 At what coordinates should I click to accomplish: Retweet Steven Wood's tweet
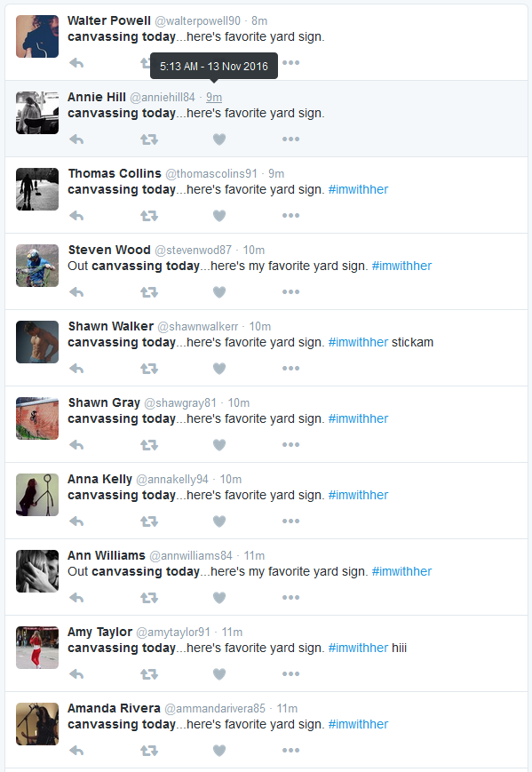(148, 292)
